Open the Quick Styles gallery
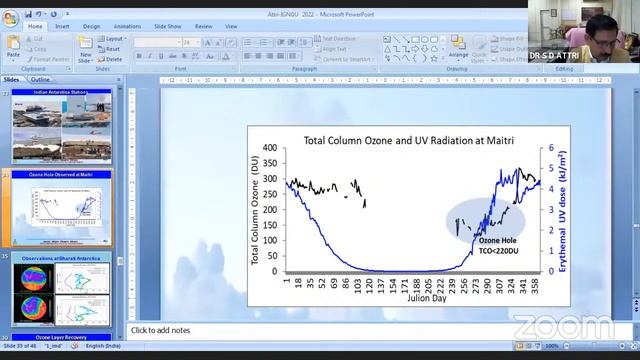640x360 pixels. (479, 49)
